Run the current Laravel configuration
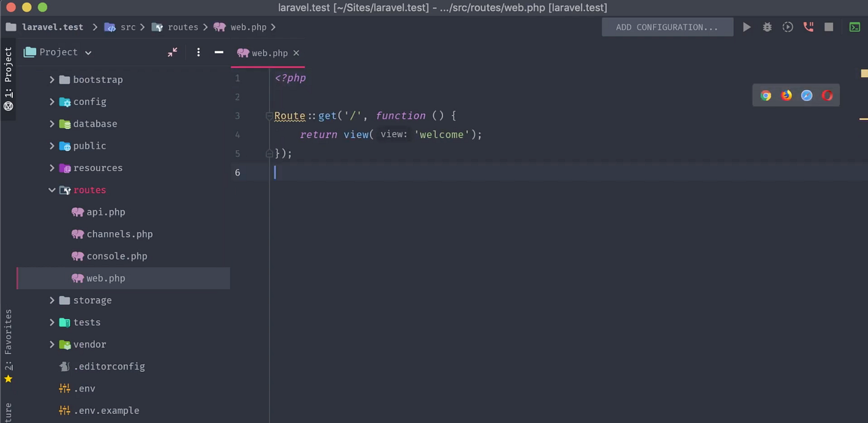This screenshot has width=868, height=423. click(x=747, y=27)
